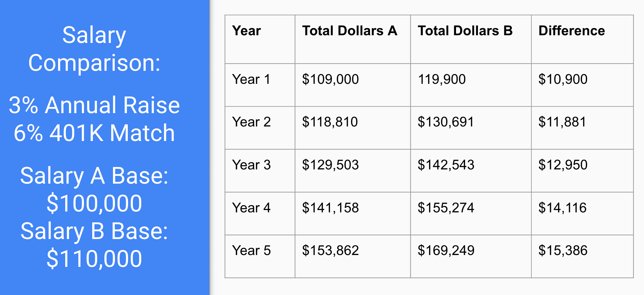The height and width of the screenshot is (295, 644).
Task: Click the $153,862 cell
Action: (330, 251)
